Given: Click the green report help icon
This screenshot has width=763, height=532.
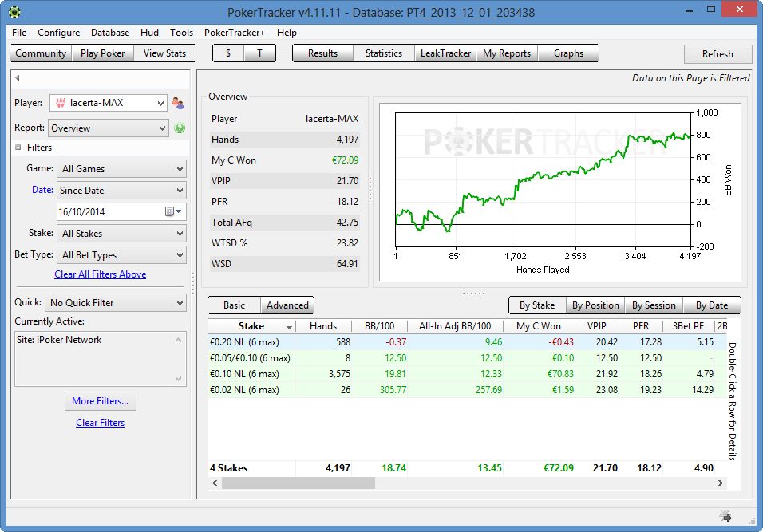Looking at the screenshot, I should pyautogui.click(x=180, y=128).
